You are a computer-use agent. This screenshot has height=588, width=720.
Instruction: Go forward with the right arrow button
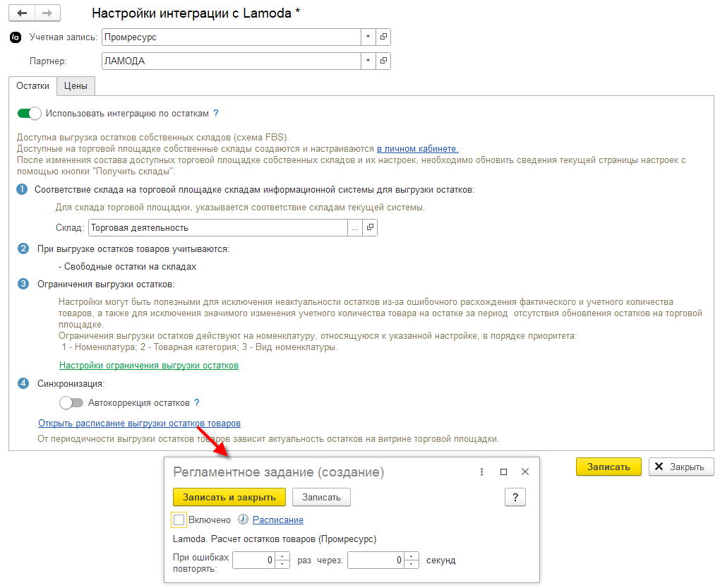tap(47, 13)
